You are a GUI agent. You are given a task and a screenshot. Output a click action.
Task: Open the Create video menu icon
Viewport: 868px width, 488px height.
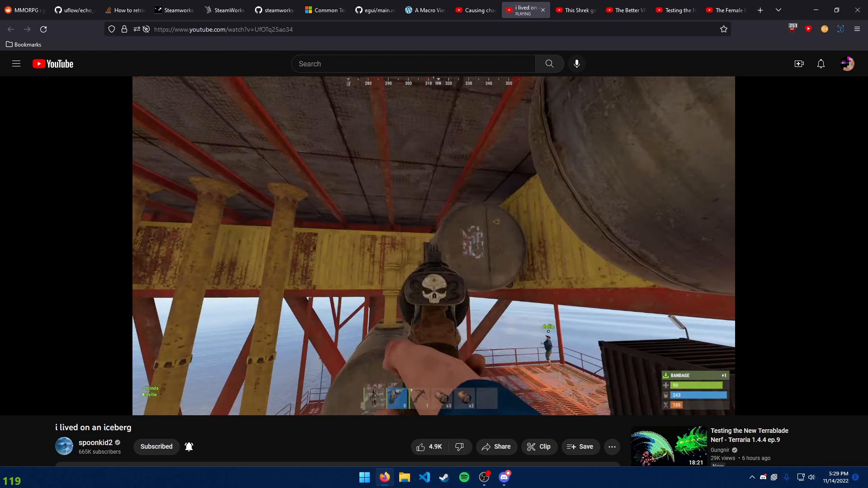799,64
